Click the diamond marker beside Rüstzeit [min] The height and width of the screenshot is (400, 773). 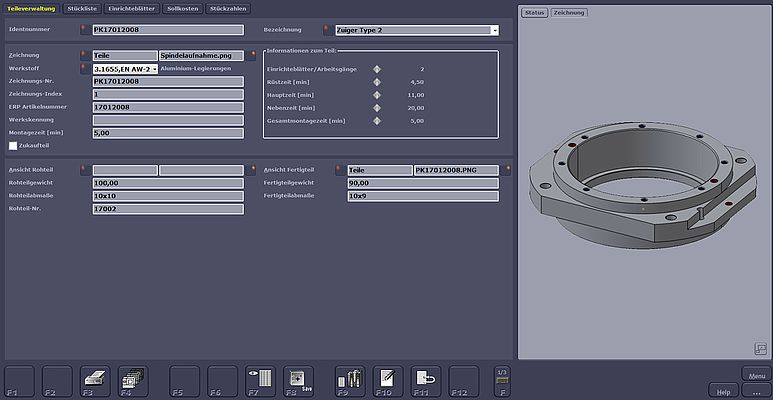pos(377,82)
